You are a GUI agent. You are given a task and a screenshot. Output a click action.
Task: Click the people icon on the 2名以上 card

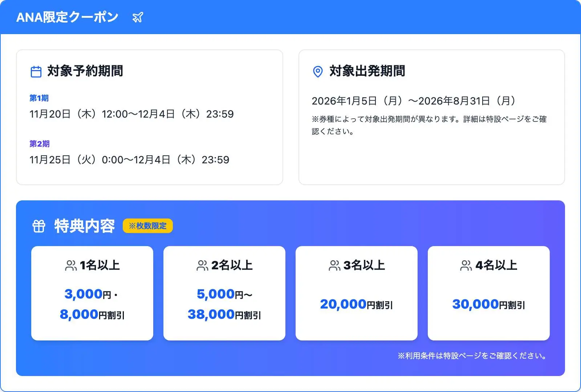coord(202,265)
